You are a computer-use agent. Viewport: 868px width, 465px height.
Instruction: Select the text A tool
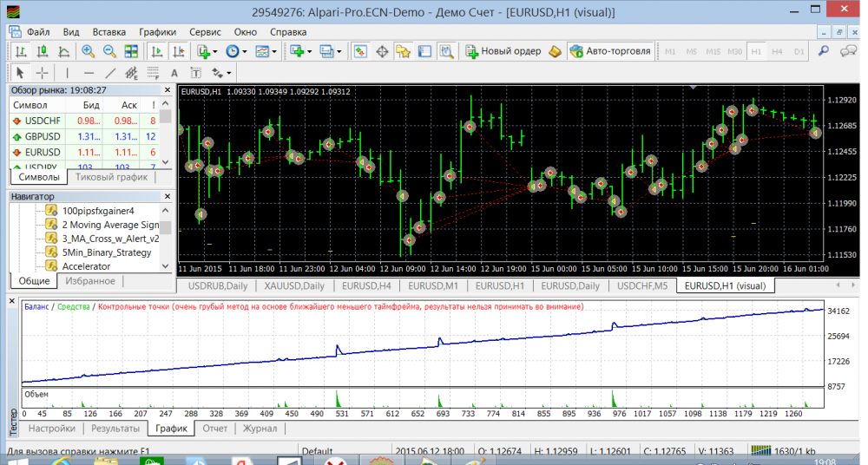[174, 73]
